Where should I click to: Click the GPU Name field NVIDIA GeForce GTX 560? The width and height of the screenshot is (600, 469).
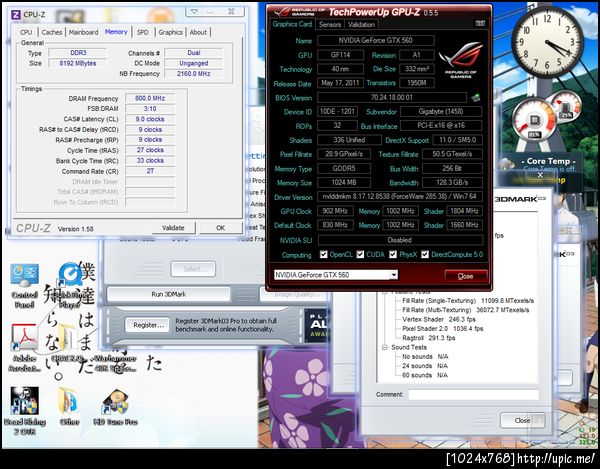[375, 40]
